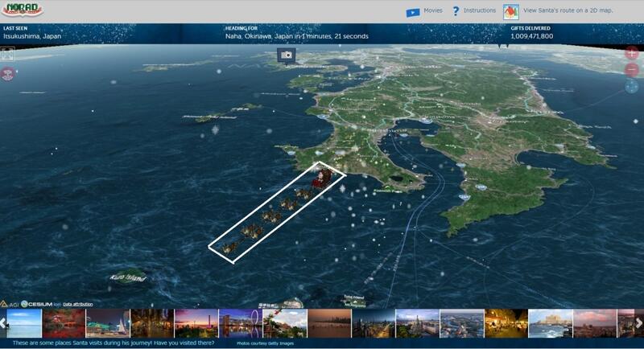Click the blue round recenter button

632,86
